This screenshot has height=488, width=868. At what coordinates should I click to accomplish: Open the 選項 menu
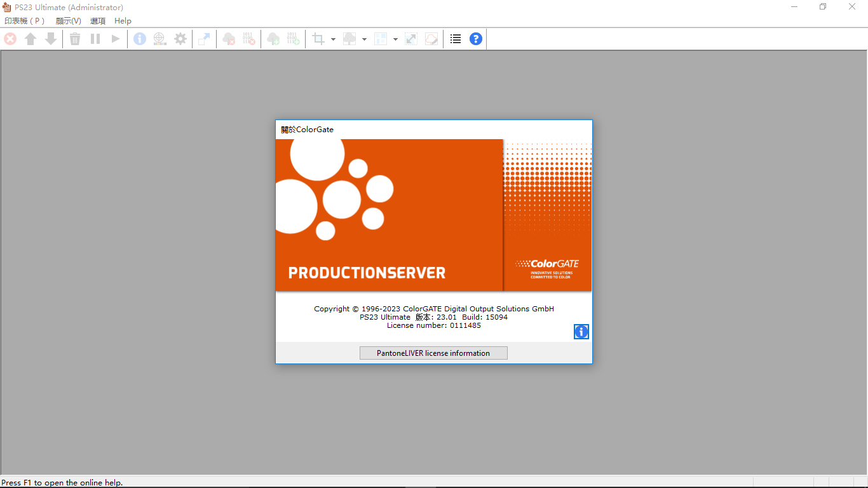tap(98, 21)
